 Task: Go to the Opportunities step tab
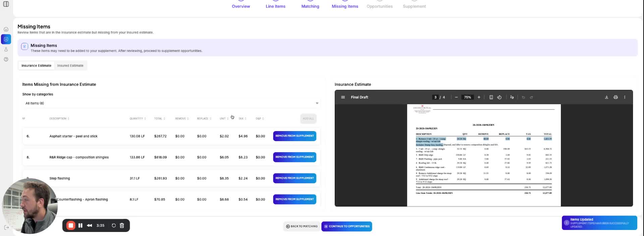(379, 6)
